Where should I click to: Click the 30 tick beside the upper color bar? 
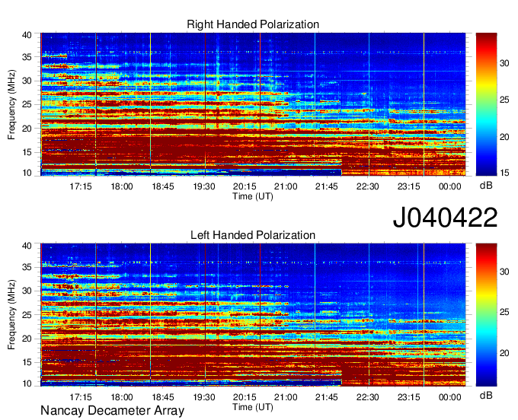click(504, 63)
